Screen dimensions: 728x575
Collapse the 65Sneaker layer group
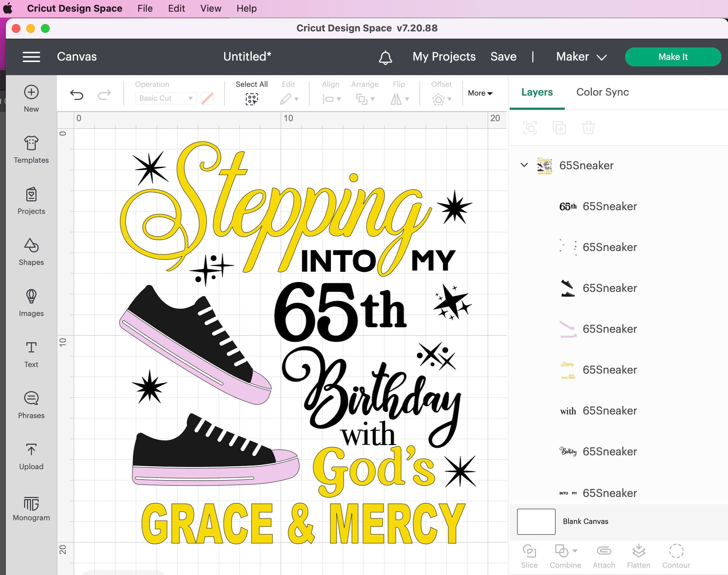525,165
